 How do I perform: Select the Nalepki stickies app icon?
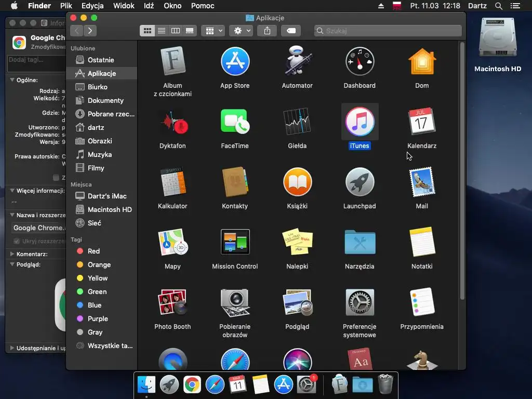click(297, 242)
